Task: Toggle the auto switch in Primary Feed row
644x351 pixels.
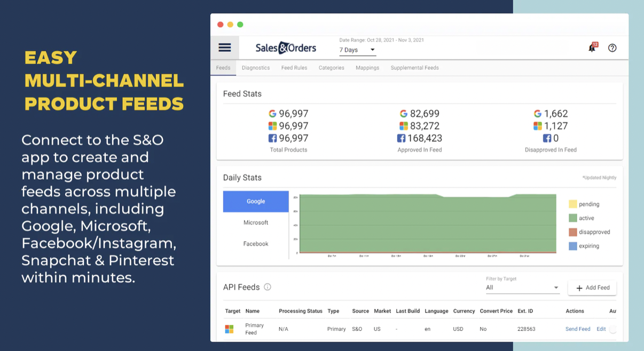Action: click(x=613, y=329)
